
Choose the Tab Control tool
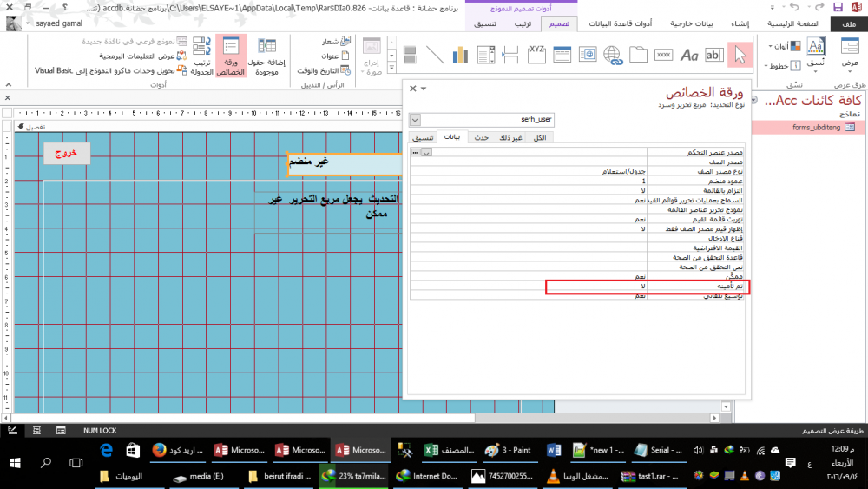(638, 55)
